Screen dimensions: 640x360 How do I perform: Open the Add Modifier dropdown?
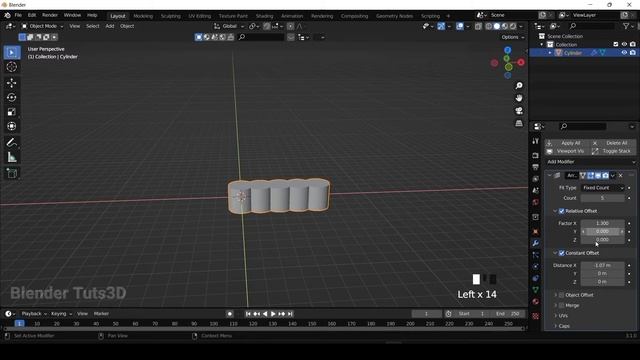point(591,162)
